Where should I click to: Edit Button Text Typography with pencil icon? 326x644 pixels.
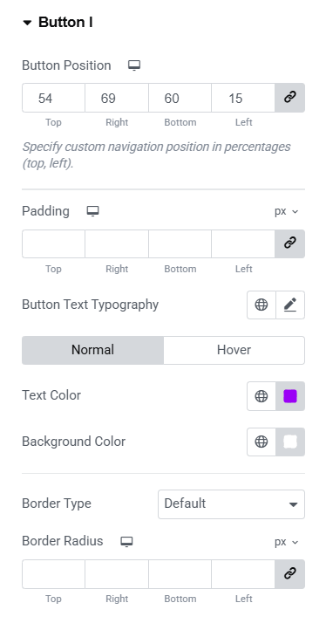(290, 305)
